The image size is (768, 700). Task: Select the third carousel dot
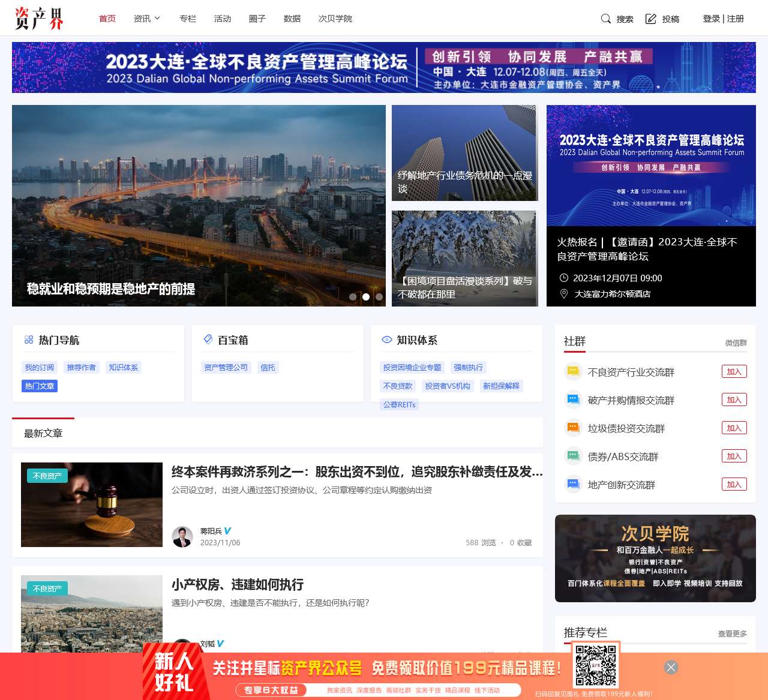click(379, 297)
